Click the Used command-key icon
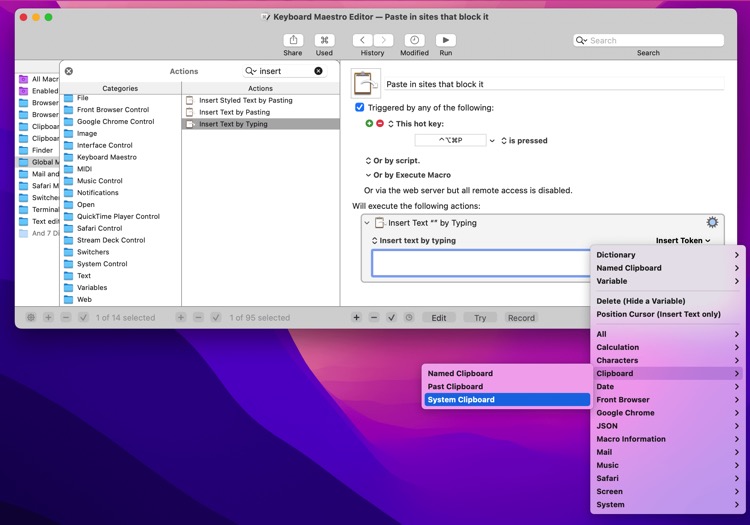The image size is (750, 525). (x=324, y=40)
